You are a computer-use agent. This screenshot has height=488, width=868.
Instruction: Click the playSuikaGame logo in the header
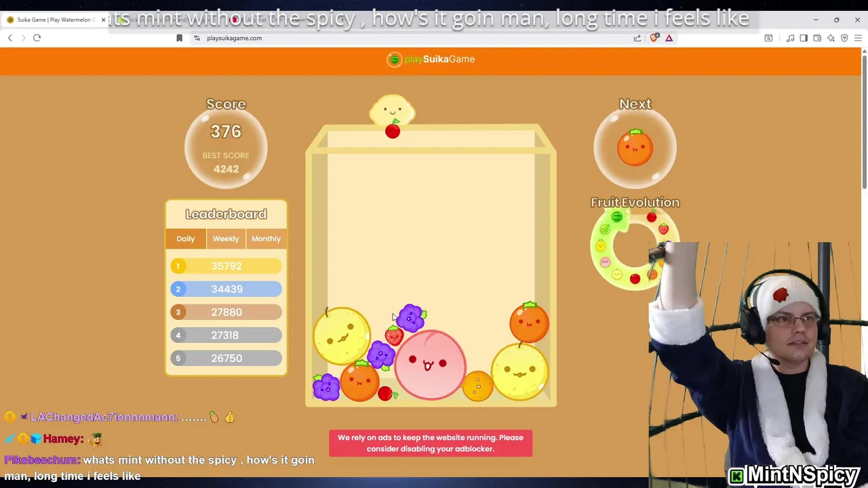[431, 59]
